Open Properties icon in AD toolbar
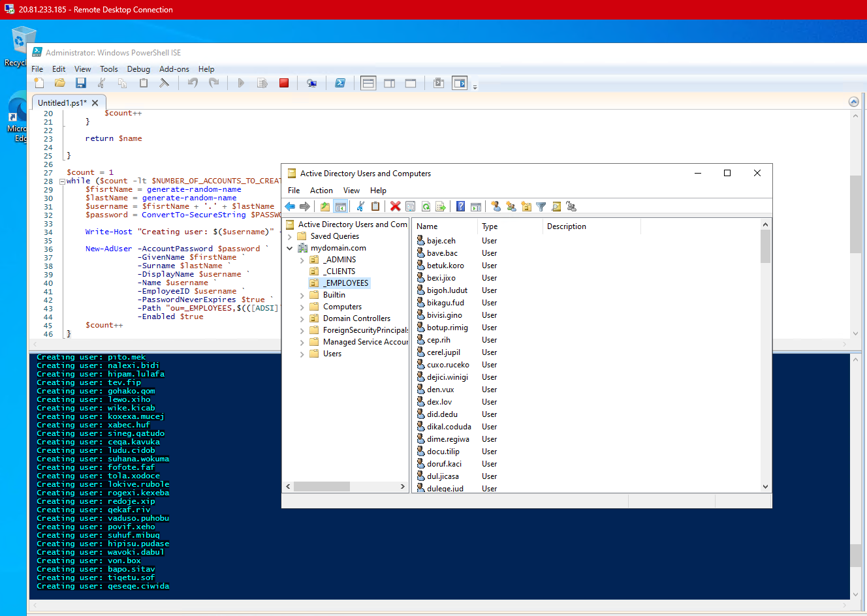The width and height of the screenshot is (867, 616). pos(410,206)
